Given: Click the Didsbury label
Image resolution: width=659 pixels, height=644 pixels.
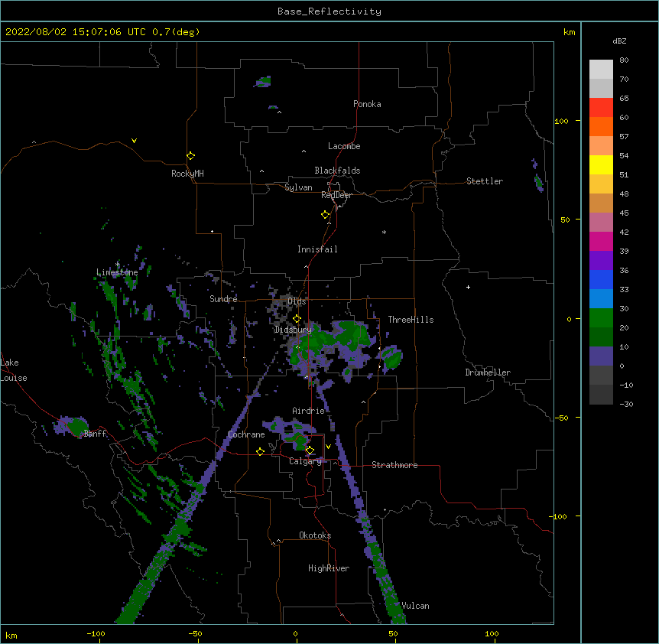Looking at the screenshot, I should (x=293, y=330).
